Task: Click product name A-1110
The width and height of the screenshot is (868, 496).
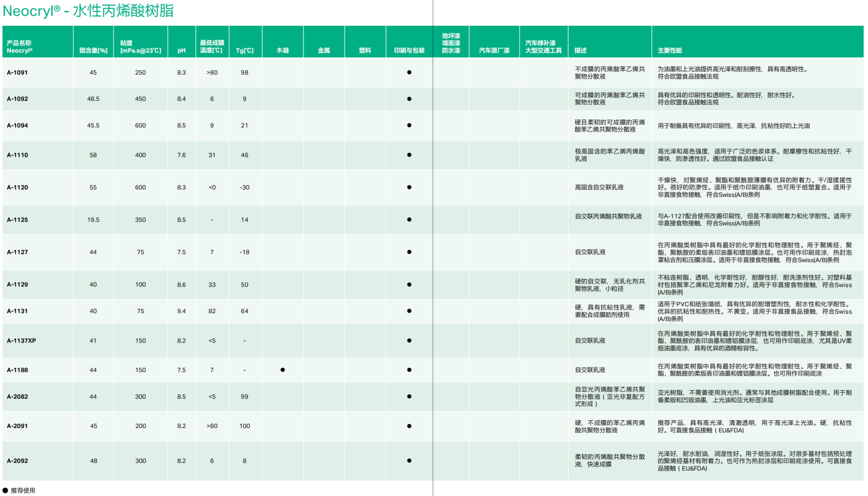Action: (x=18, y=155)
